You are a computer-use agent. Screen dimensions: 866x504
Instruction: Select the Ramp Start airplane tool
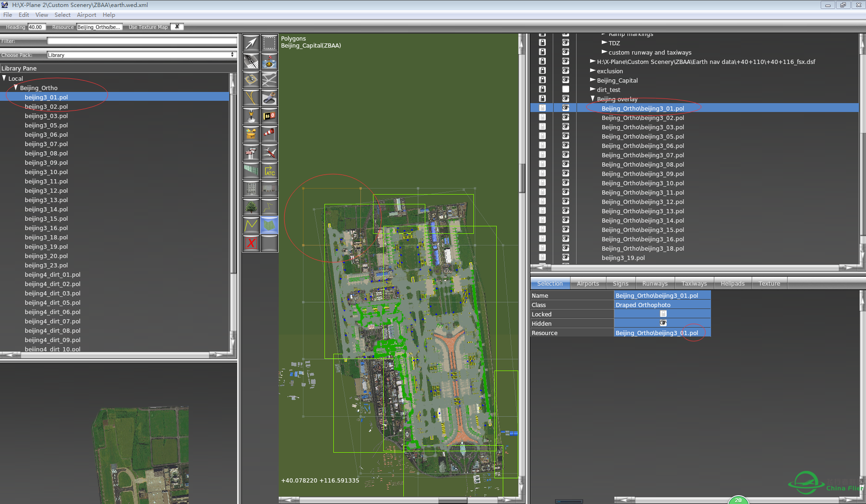(x=269, y=152)
